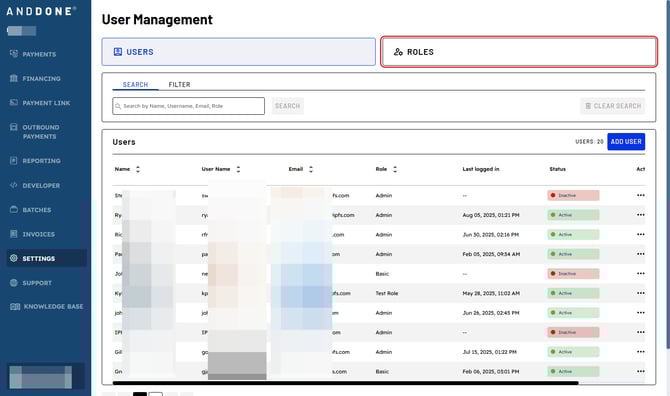Image resolution: width=670 pixels, height=396 pixels.
Task: Open Outbound Payments in the sidebar
Action: [41, 132]
